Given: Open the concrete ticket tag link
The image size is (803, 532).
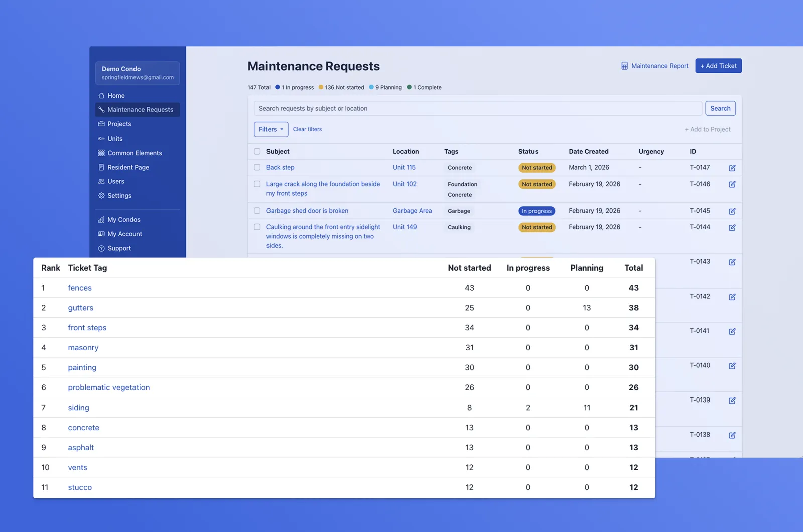Looking at the screenshot, I should (x=84, y=428).
